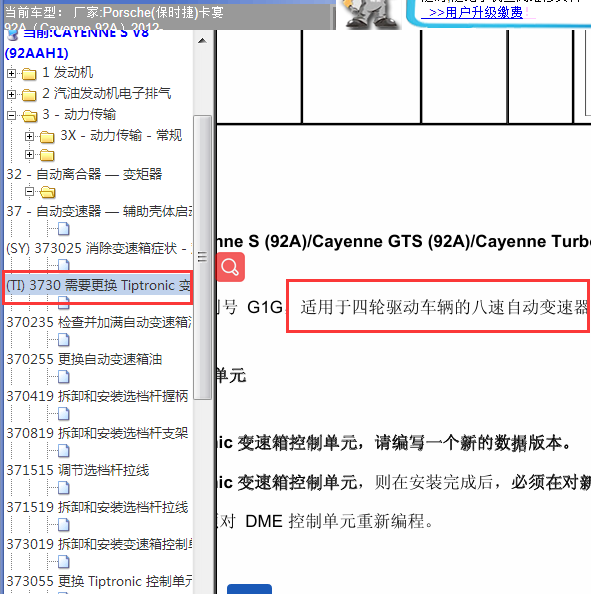Image resolution: width=591 pixels, height=594 pixels.
Task: Open 370255 更换自动变速箱油 entry
Action: pyautogui.click(x=84, y=359)
